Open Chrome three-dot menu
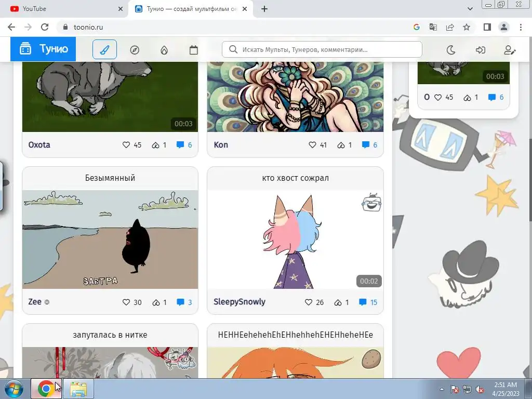 pyautogui.click(x=521, y=27)
